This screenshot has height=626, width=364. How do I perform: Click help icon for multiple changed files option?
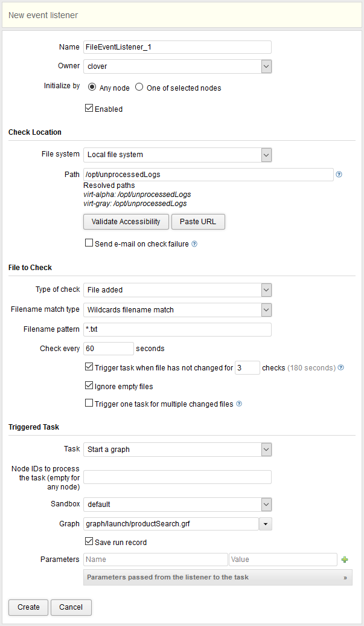coord(239,404)
